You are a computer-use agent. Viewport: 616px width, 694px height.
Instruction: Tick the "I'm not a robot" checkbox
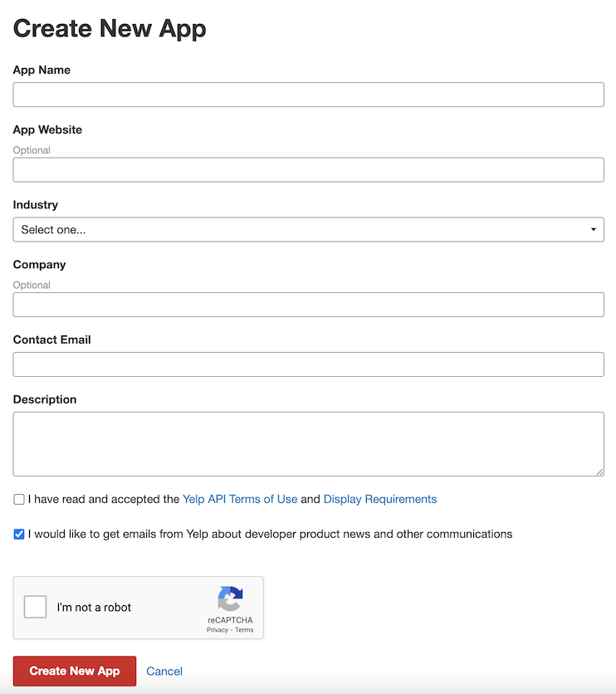tap(35, 607)
